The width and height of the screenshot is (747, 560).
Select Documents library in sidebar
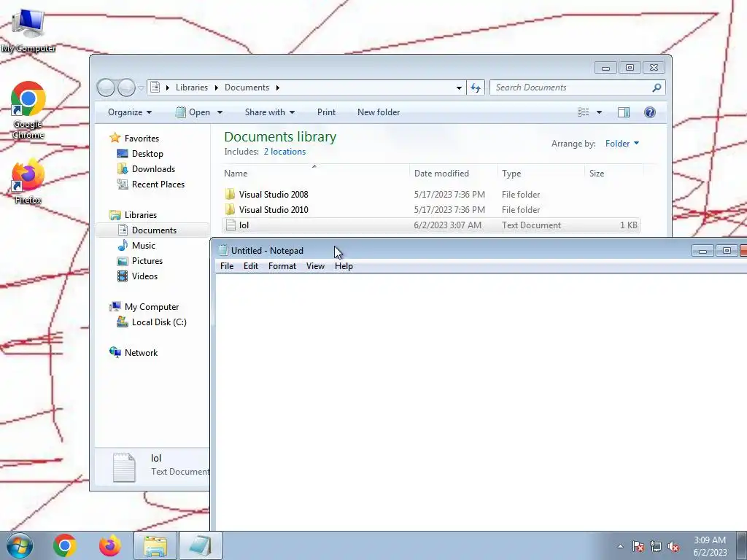pos(153,230)
